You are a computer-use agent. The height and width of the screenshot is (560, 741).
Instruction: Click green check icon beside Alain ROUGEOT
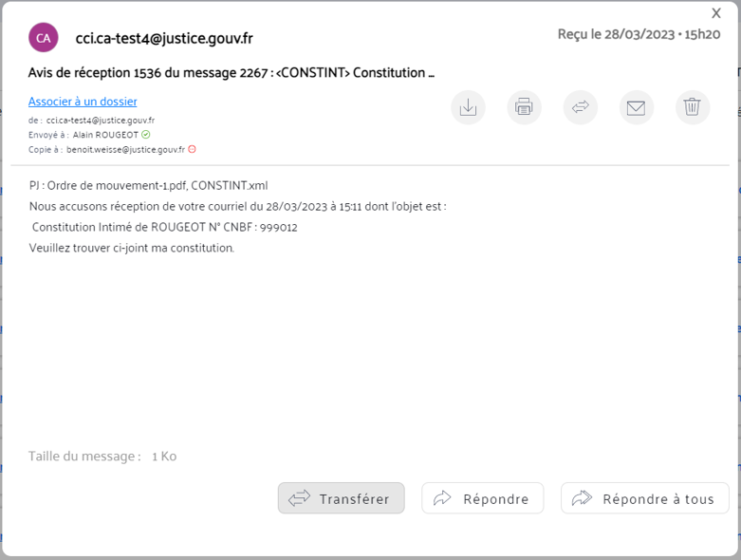146,135
